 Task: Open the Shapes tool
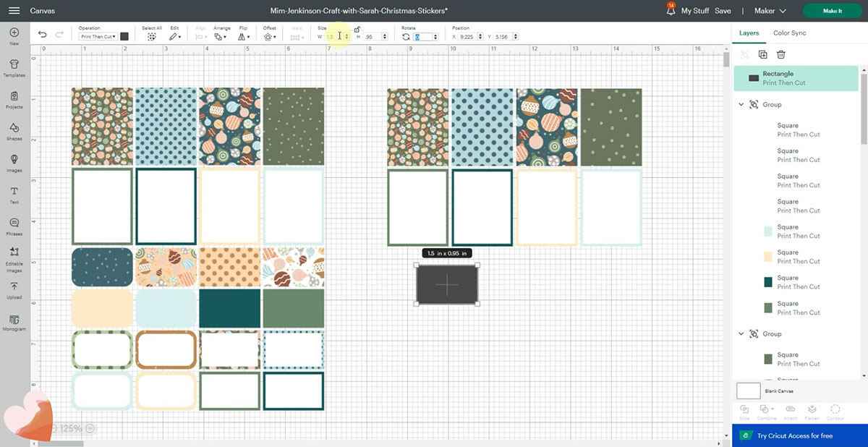[x=14, y=130]
